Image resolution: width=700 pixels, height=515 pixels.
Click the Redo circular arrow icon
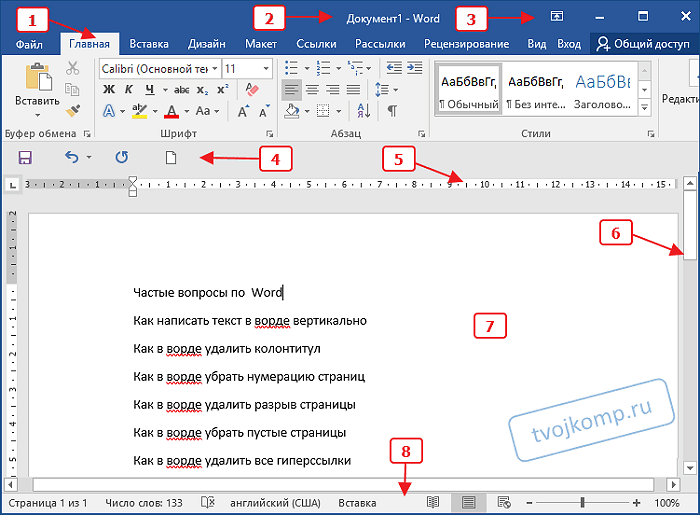(121, 157)
